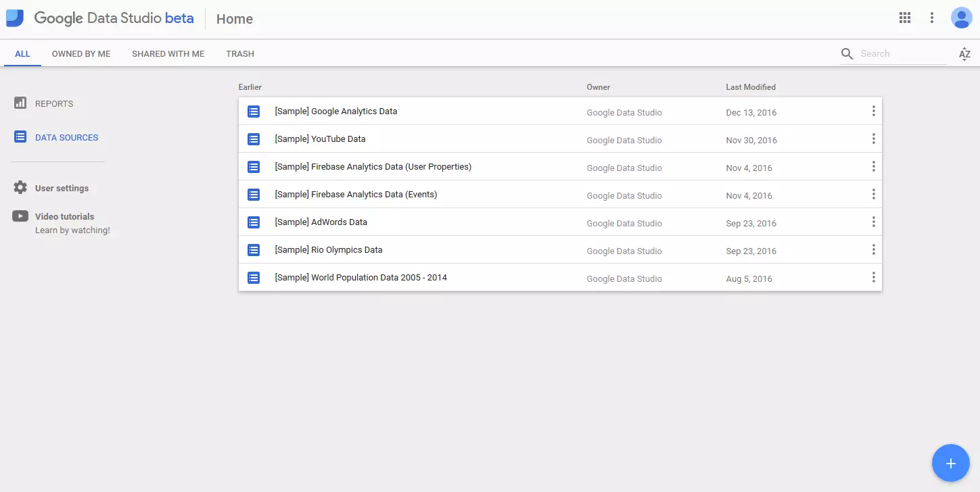Click the Google Data Studio logo icon
This screenshot has width=980, height=492.
[x=15, y=18]
